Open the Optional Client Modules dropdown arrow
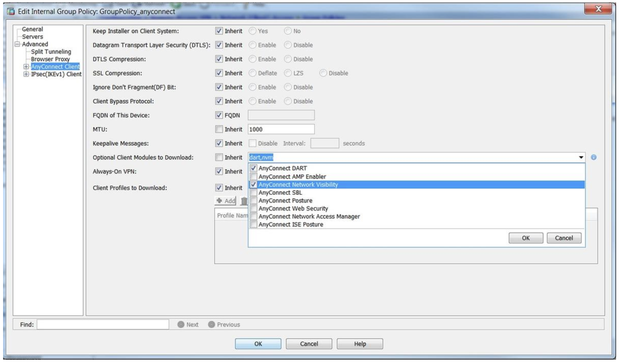The image size is (621, 364). pos(581,157)
